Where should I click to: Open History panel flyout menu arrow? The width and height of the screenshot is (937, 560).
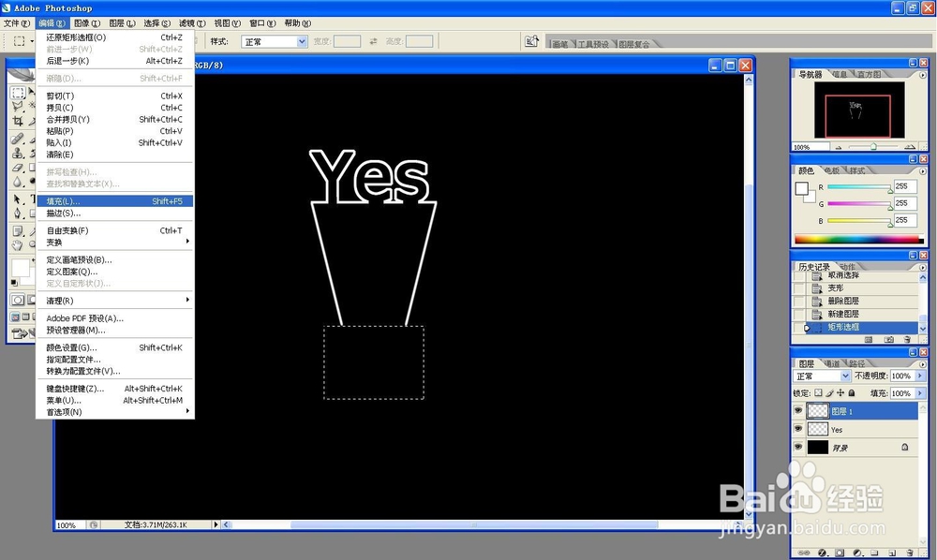tap(923, 267)
